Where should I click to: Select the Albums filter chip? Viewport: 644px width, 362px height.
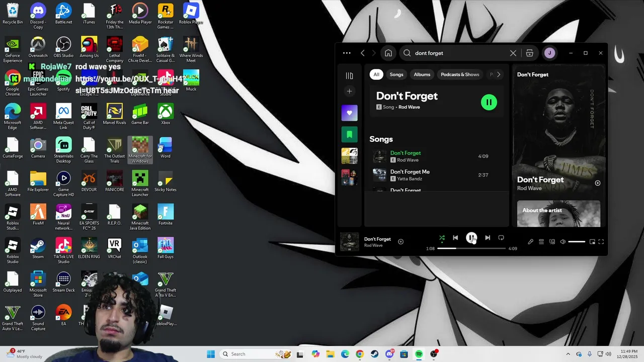[x=422, y=74]
